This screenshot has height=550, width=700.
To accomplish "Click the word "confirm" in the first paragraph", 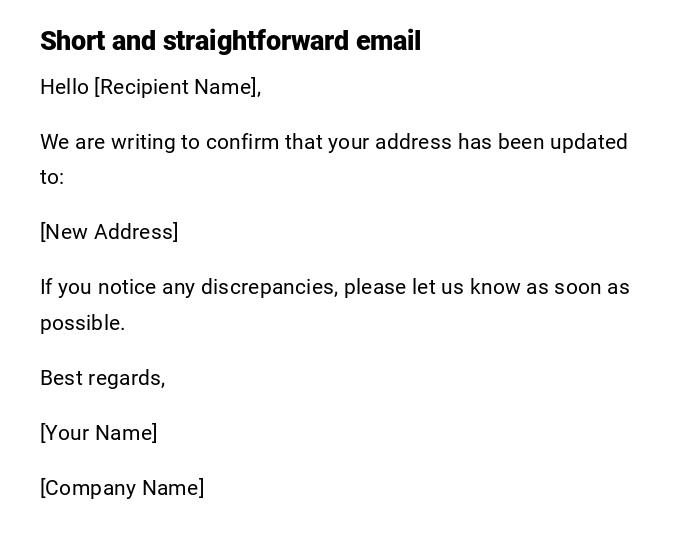I will coord(242,142).
